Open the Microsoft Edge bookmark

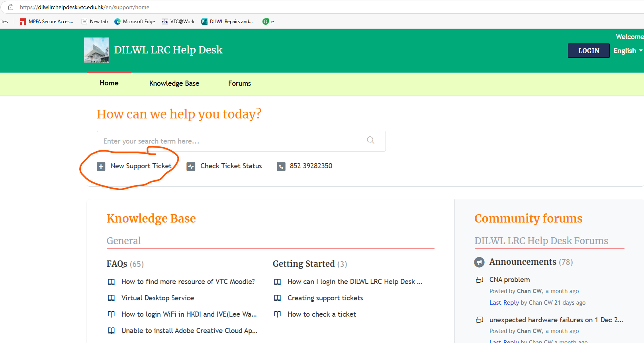click(135, 22)
